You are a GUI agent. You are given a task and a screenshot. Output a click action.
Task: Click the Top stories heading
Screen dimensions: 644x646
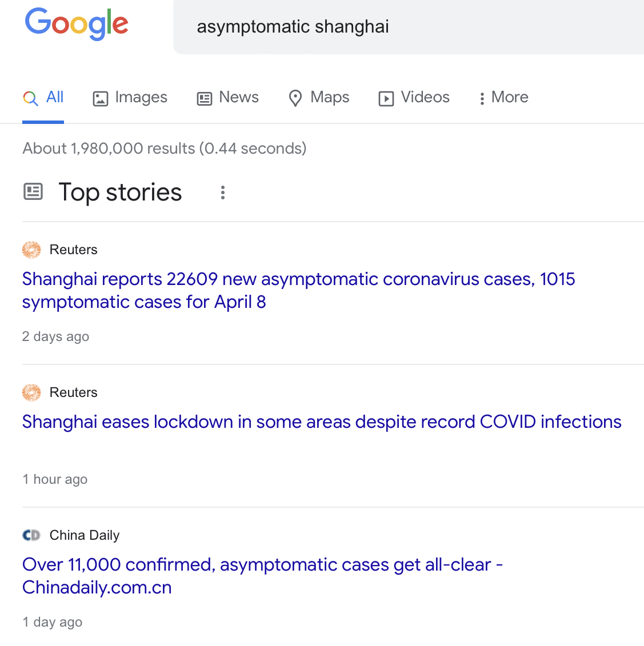tap(120, 192)
